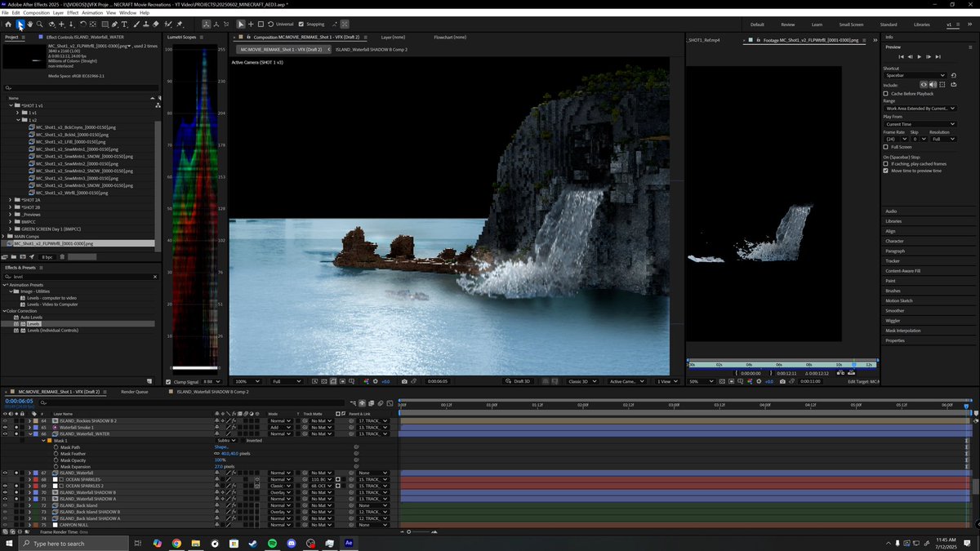The width and height of the screenshot is (980, 551).
Task: Click the Shape... link for Mask Path
Action: [221, 447]
